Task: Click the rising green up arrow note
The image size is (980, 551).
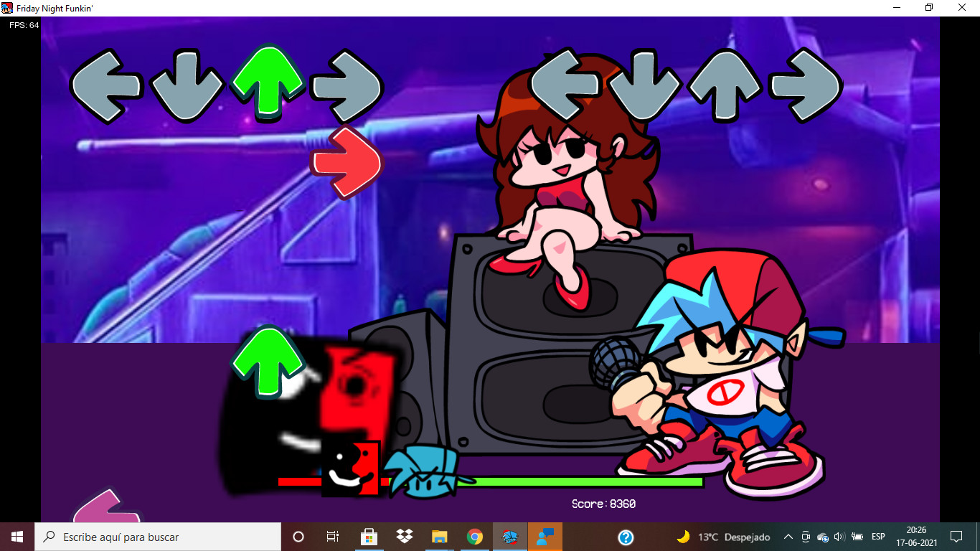Action: tap(268, 362)
